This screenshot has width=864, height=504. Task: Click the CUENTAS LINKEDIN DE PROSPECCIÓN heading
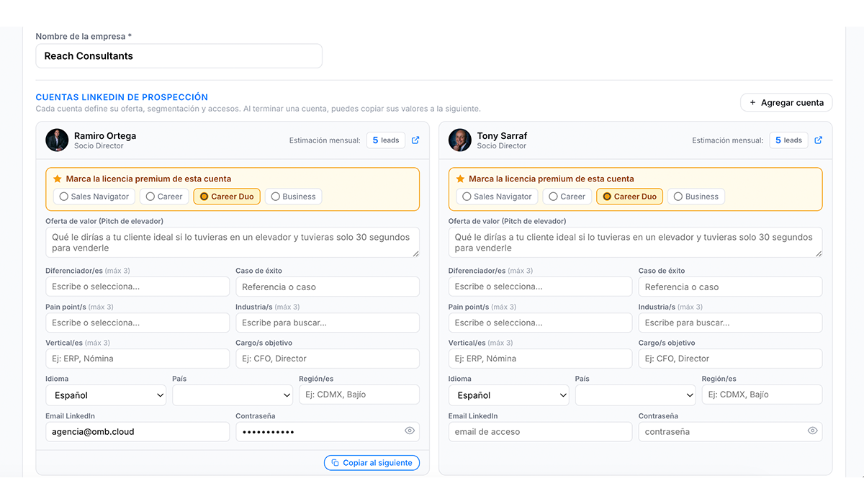point(122,97)
